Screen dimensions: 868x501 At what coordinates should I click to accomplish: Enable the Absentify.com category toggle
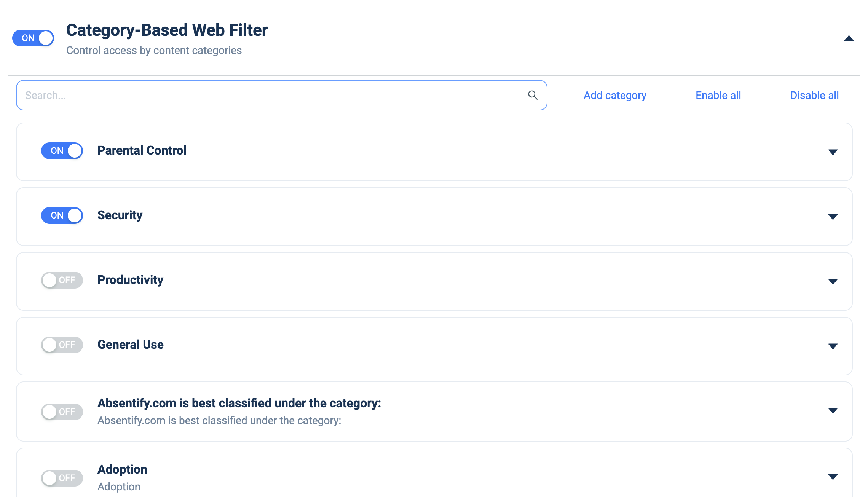point(62,412)
